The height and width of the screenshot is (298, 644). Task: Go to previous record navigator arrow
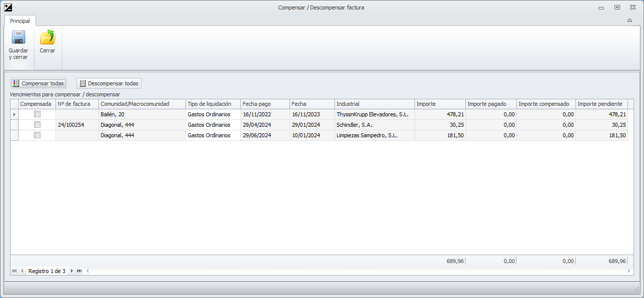point(22,271)
